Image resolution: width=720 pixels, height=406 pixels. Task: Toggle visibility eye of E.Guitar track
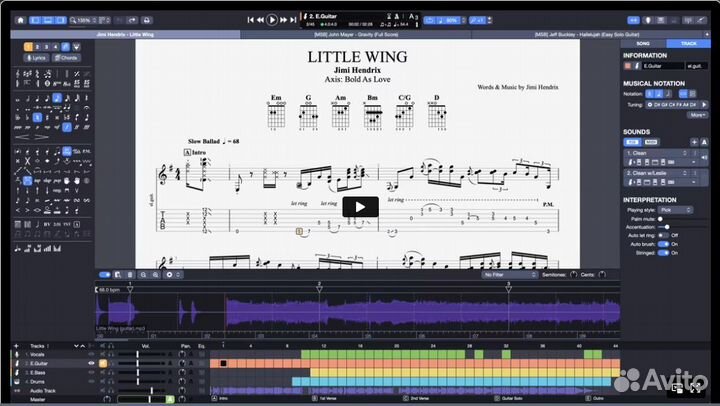[91, 363]
